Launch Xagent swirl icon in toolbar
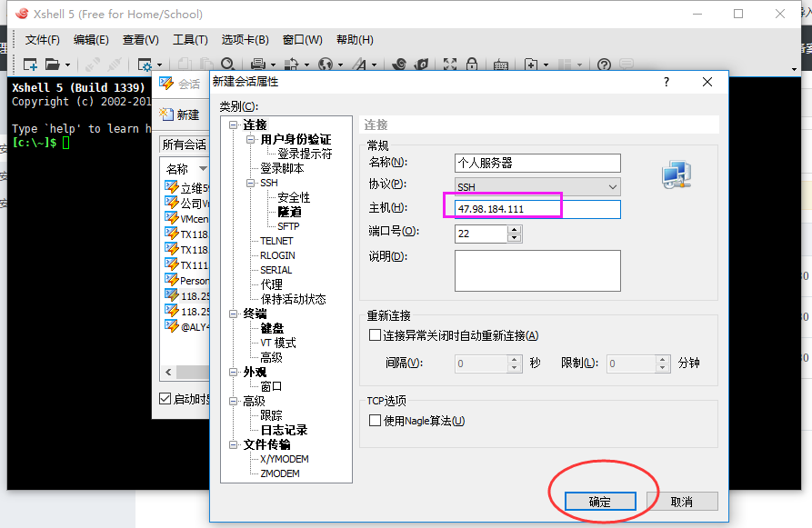Viewport: 812px width, 528px height. [x=399, y=65]
